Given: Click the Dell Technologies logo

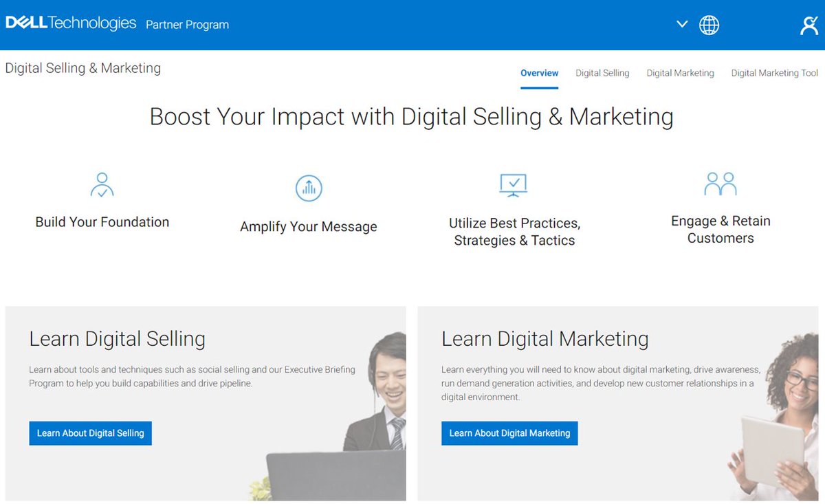Looking at the screenshot, I should click(x=71, y=24).
